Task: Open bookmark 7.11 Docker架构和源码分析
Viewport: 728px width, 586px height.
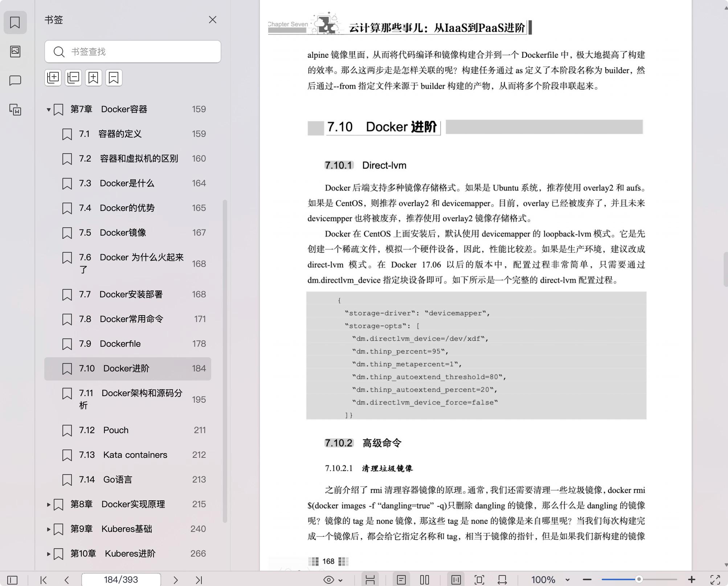Action: [128, 399]
